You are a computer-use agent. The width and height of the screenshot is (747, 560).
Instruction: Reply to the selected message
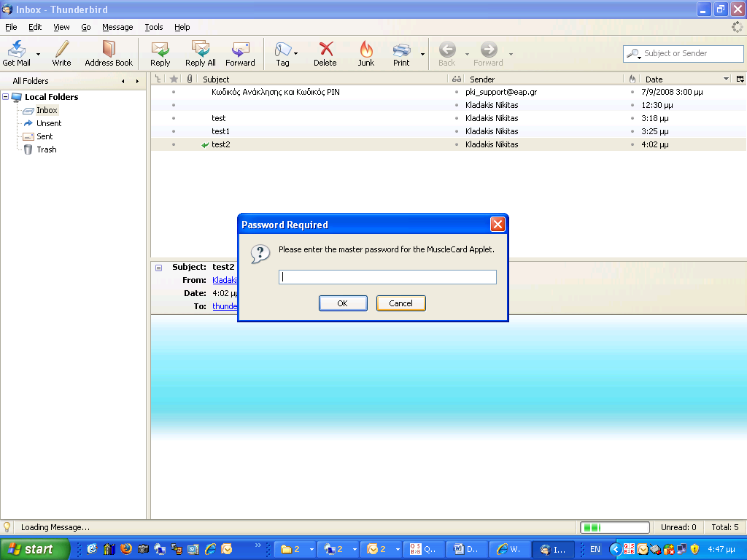pyautogui.click(x=160, y=52)
